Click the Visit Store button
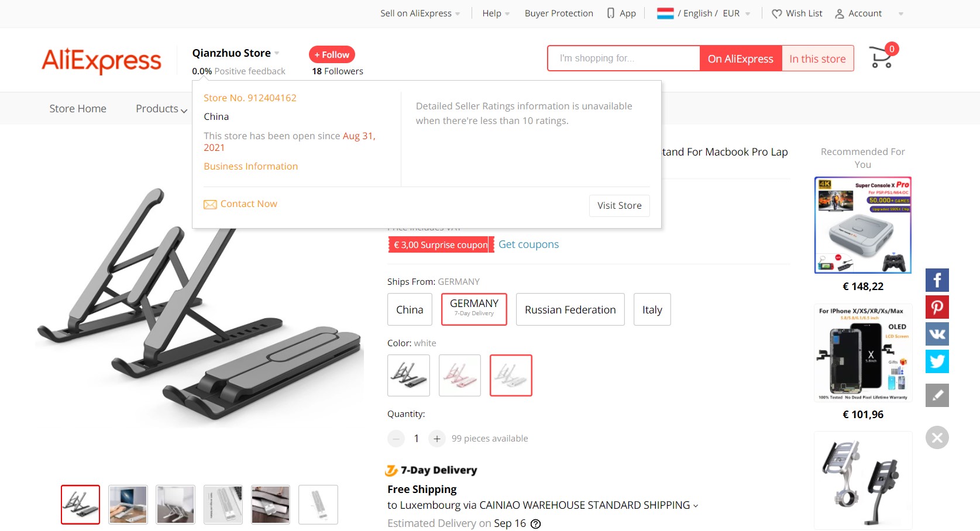Viewport: 980px width, 531px height. click(618, 205)
